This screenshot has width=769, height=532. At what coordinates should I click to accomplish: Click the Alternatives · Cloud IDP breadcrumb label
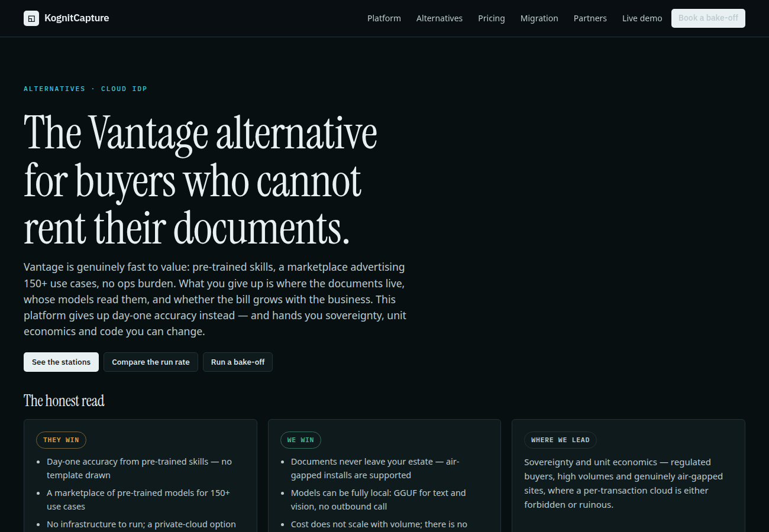coord(85,89)
